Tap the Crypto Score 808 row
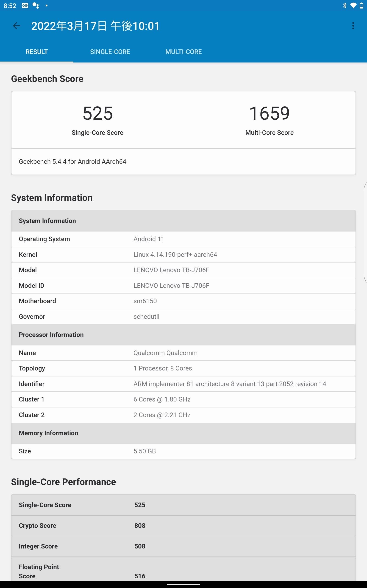 (x=183, y=526)
